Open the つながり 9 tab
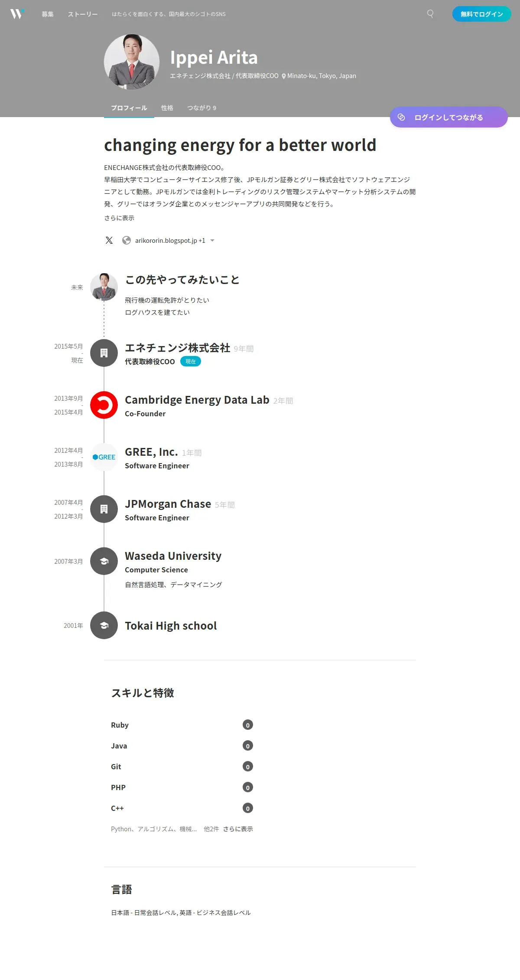 pos(201,108)
